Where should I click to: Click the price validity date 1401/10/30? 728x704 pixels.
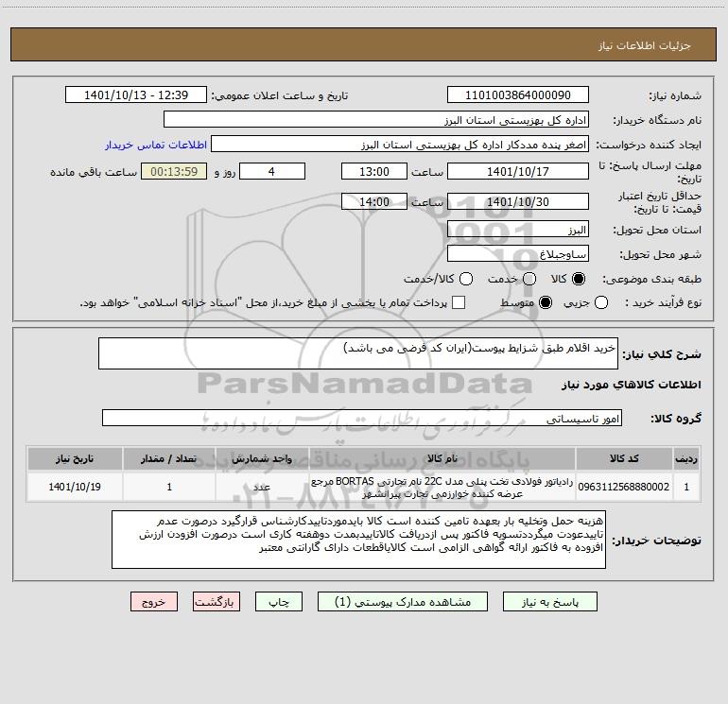point(518,201)
